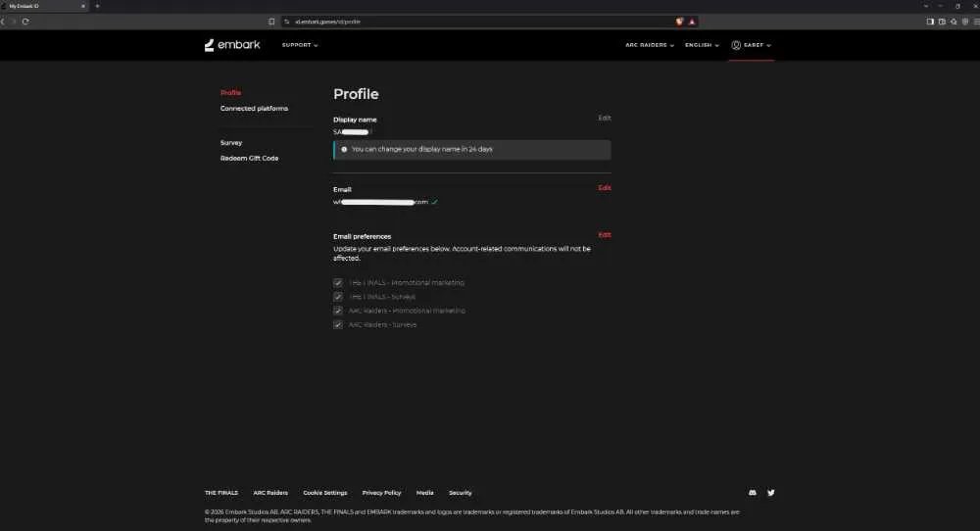Click the Brave Shields lion icon

pyautogui.click(x=679, y=22)
